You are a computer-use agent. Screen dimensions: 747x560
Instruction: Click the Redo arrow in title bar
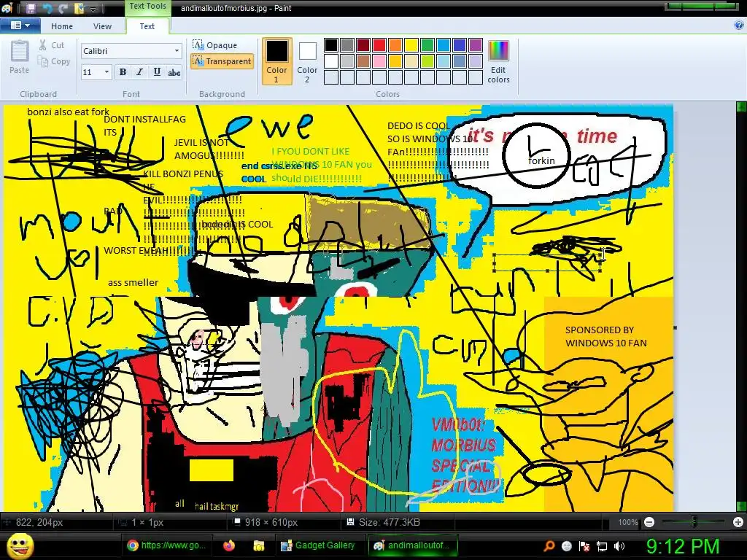pos(63,8)
